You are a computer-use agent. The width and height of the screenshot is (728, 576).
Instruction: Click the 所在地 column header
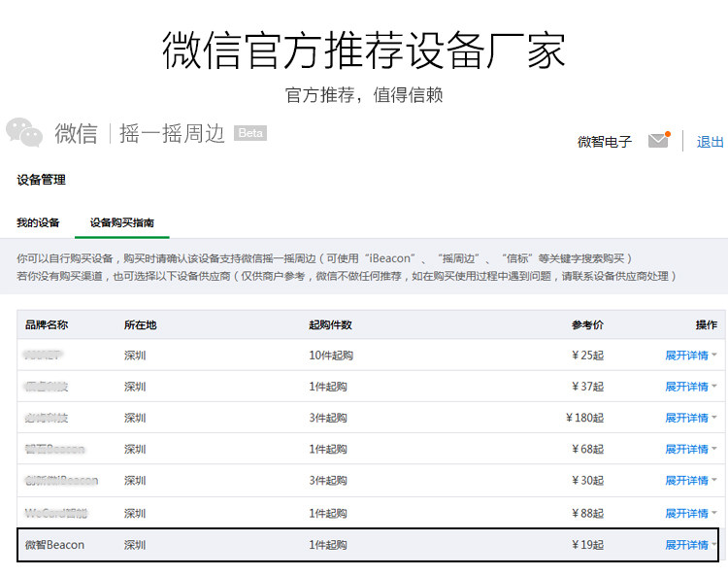[x=140, y=324]
